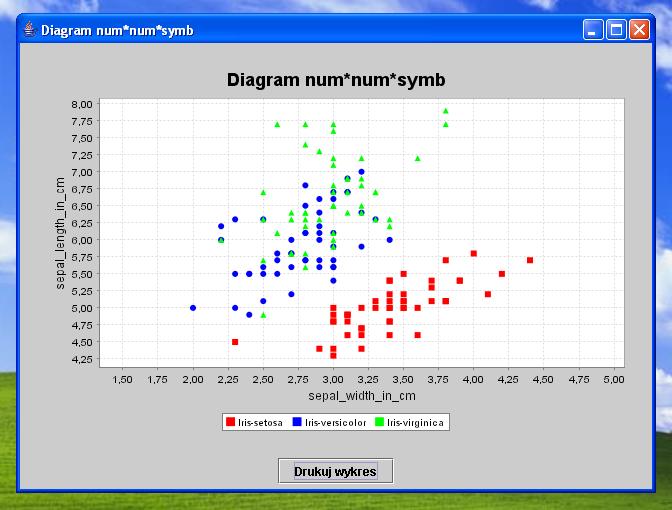Click the 2,25 x-axis tick label
Viewport: 672px width, 510px height.
(x=228, y=379)
